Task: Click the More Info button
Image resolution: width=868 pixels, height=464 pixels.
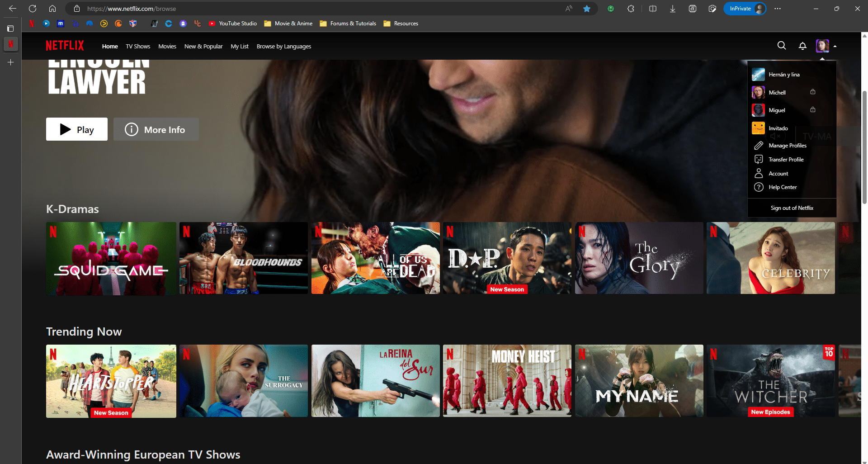Action: [x=156, y=129]
